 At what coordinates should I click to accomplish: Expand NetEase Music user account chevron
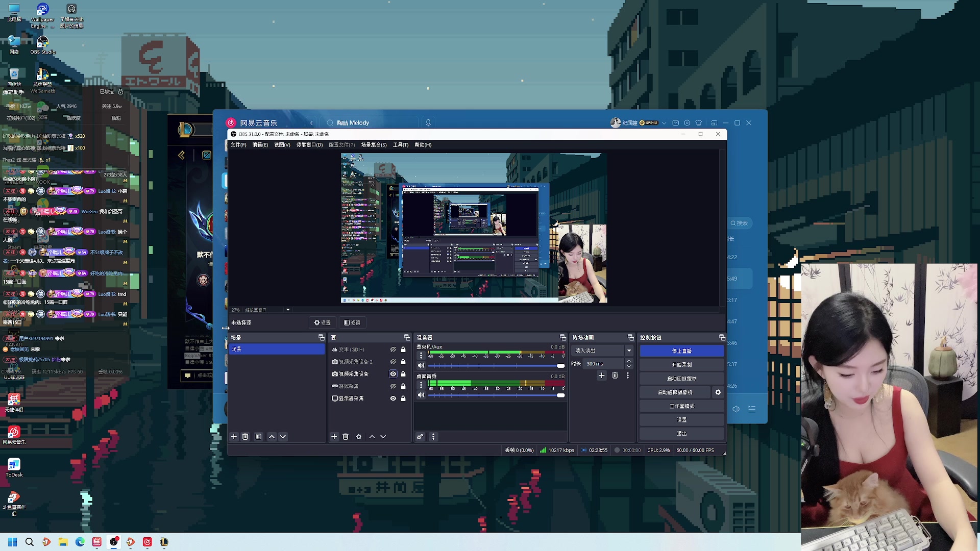[664, 123]
